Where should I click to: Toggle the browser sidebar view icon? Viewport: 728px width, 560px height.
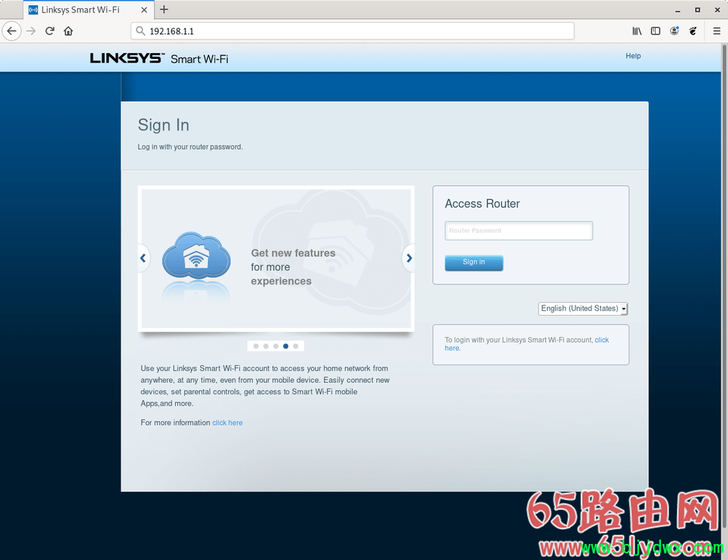[655, 31]
